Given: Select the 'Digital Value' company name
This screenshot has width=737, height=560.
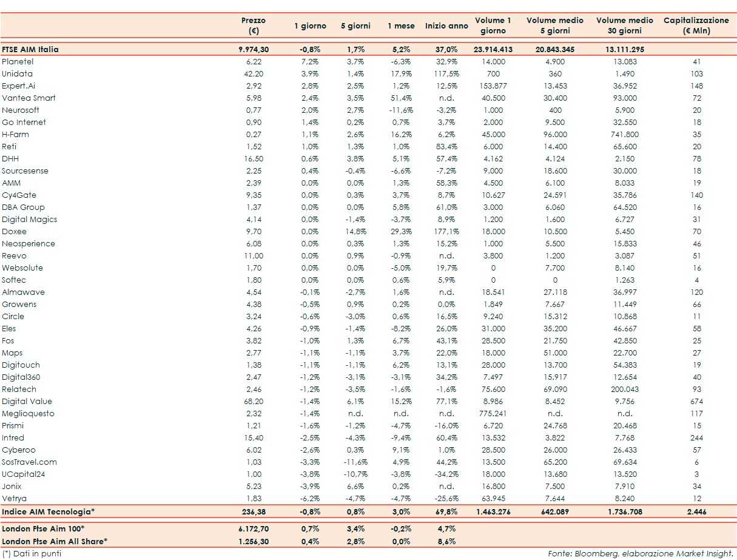Looking at the screenshot, I should coord(27,401).
